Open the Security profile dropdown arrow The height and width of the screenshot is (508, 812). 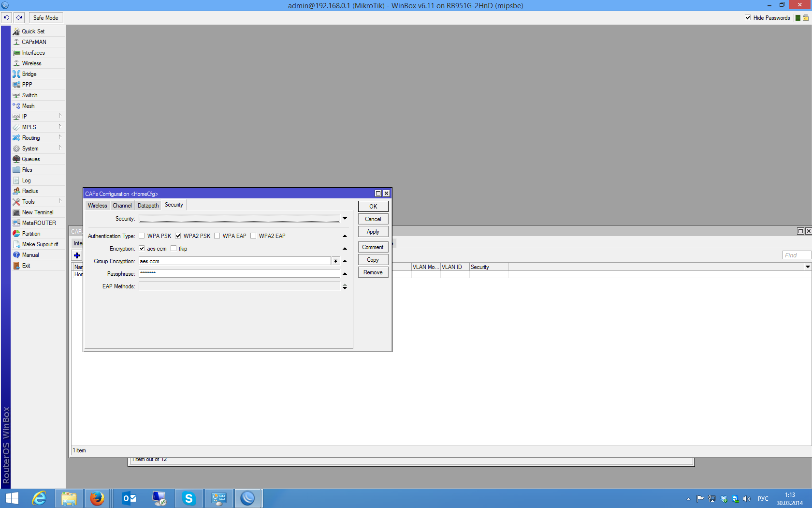(345, 219)
